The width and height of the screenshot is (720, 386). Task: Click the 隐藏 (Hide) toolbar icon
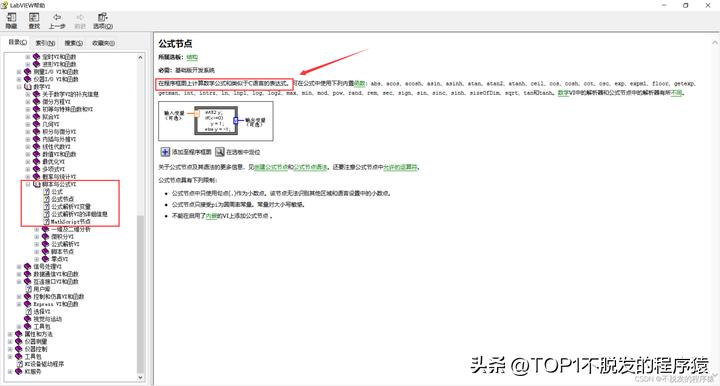(x=11, y=17)
